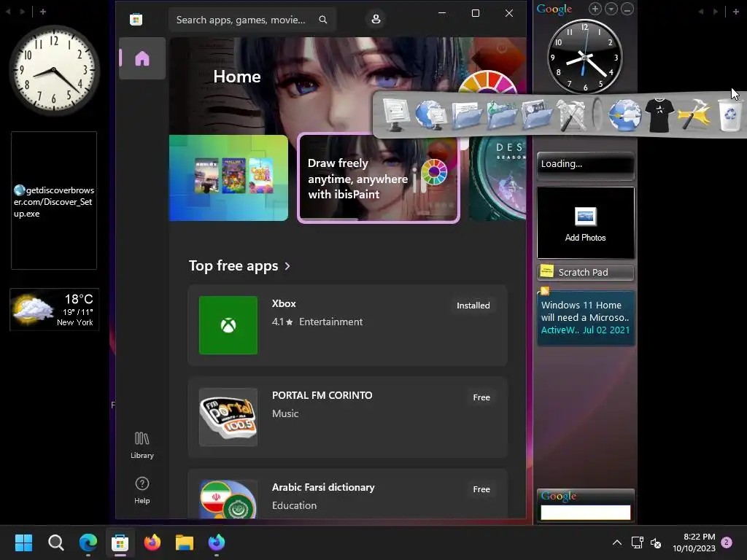Open the games collection banner thumbnail

point(228,178)
